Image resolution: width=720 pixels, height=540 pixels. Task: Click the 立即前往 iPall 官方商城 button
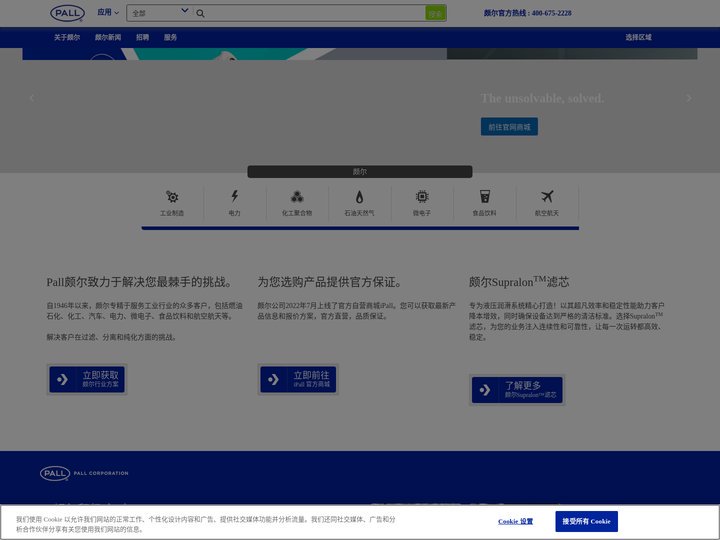[x=298, y=379]
